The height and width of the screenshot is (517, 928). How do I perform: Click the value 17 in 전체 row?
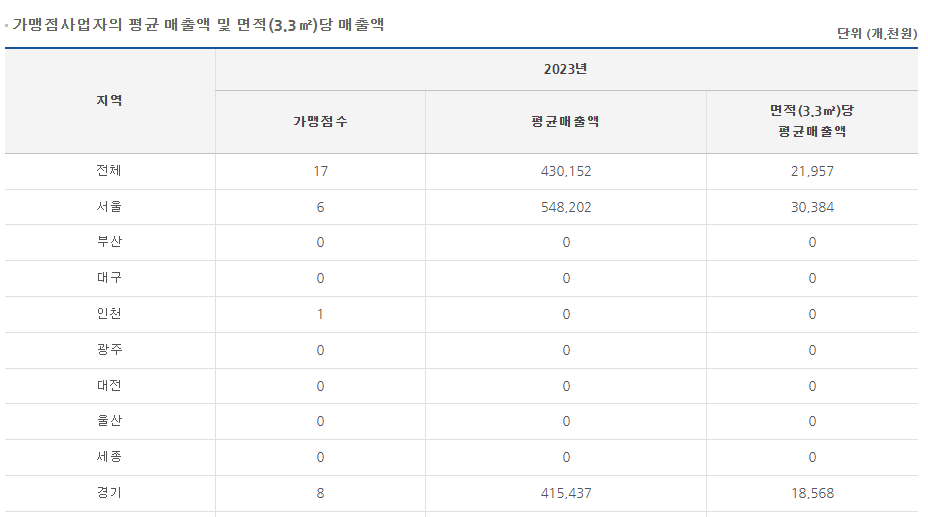coord(320,172)
